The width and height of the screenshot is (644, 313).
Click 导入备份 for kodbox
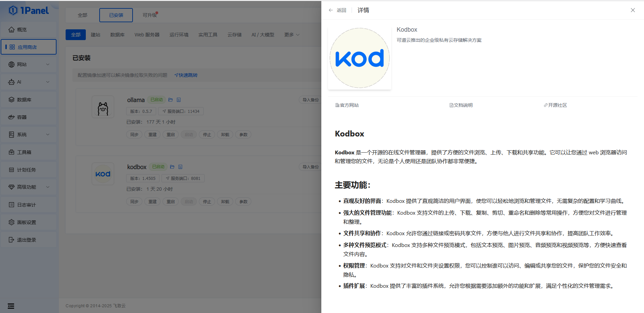pos(310,167)
